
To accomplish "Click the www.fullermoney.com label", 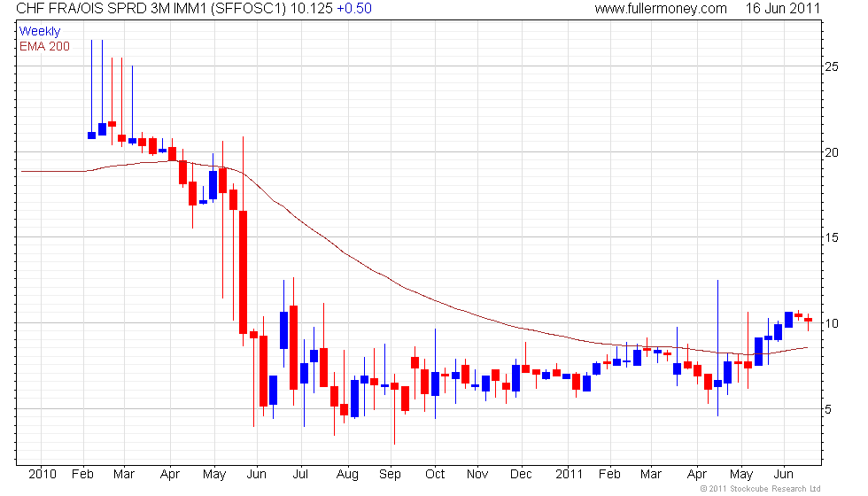I will click(x=661, y=8).
